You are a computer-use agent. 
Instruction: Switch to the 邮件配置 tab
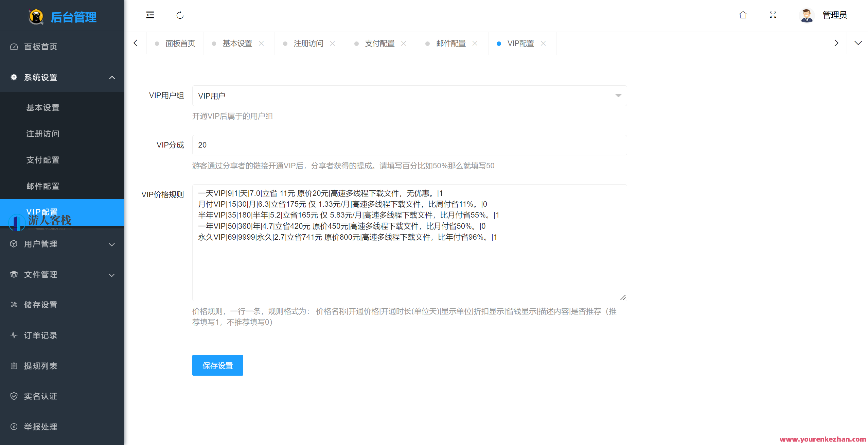tap(451, 43)
